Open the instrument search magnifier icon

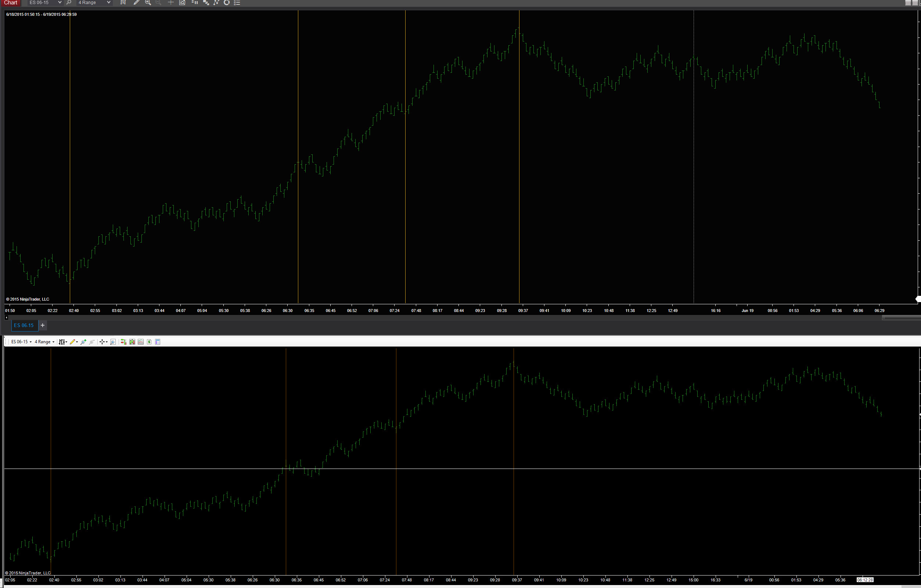pos(69,3)
